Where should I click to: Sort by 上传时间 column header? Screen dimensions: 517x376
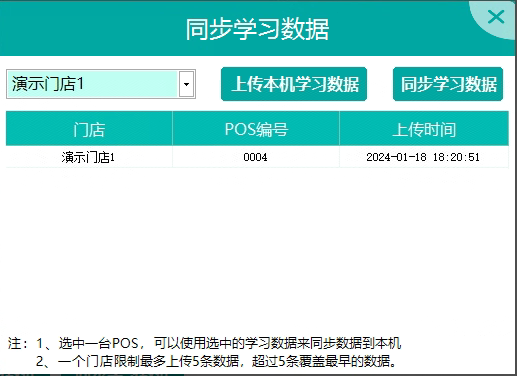pyautogui.click(x=424, y=129)
